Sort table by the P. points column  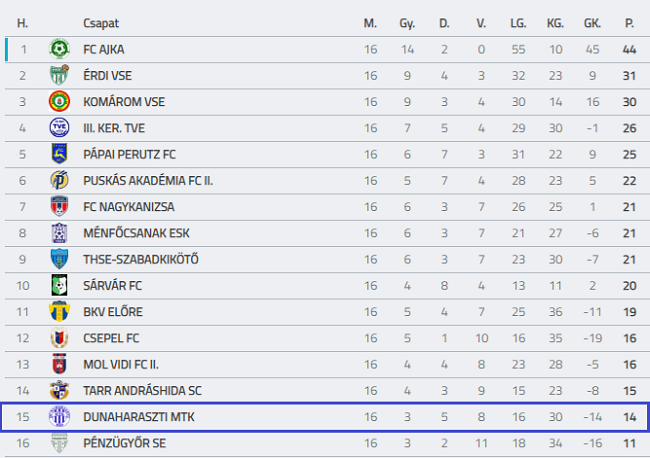tap(629, 22)
